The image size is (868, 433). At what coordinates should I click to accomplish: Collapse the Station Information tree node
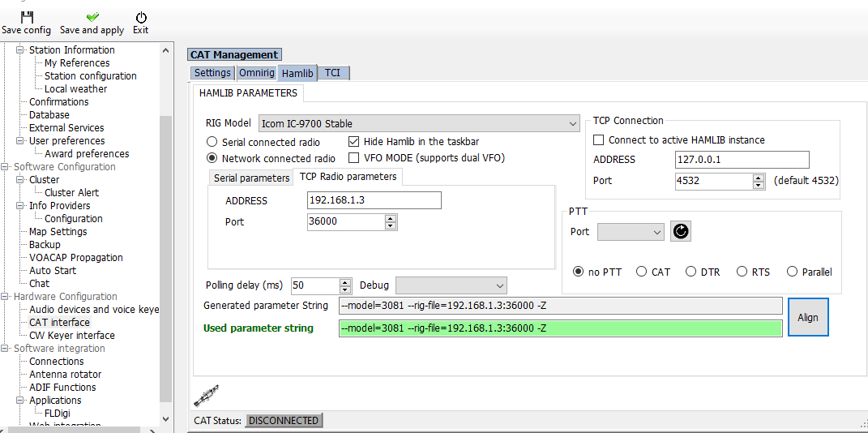(x=20, y=49)
